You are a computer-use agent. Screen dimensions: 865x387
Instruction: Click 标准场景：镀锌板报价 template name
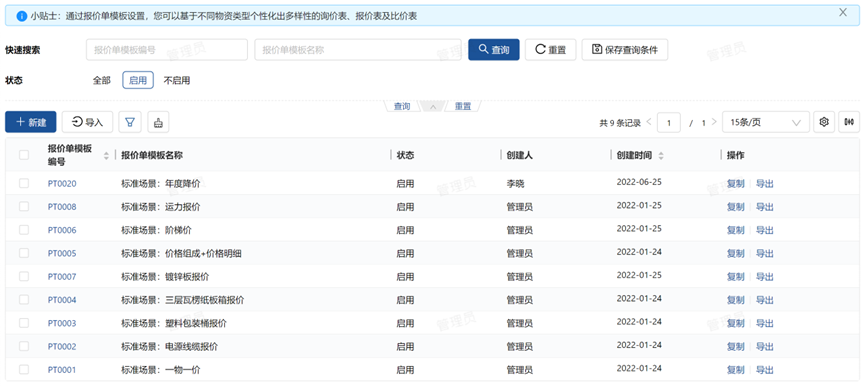[x=165, y=277]
